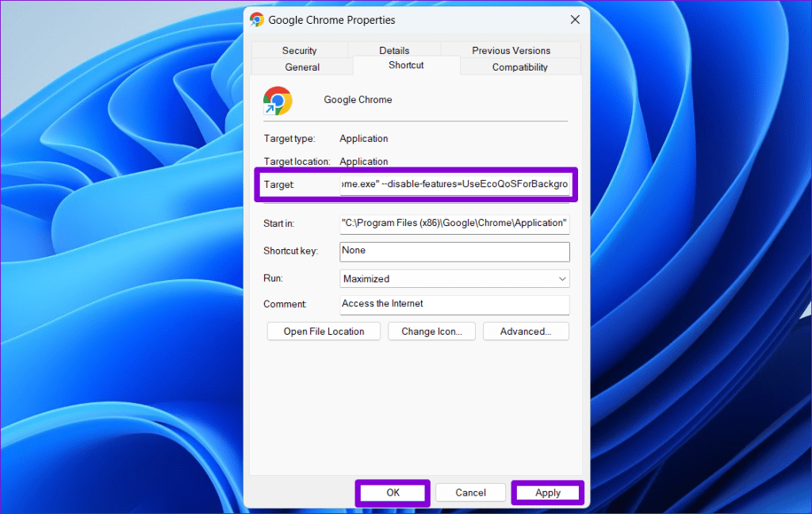Select the General tab

(301, 67)
